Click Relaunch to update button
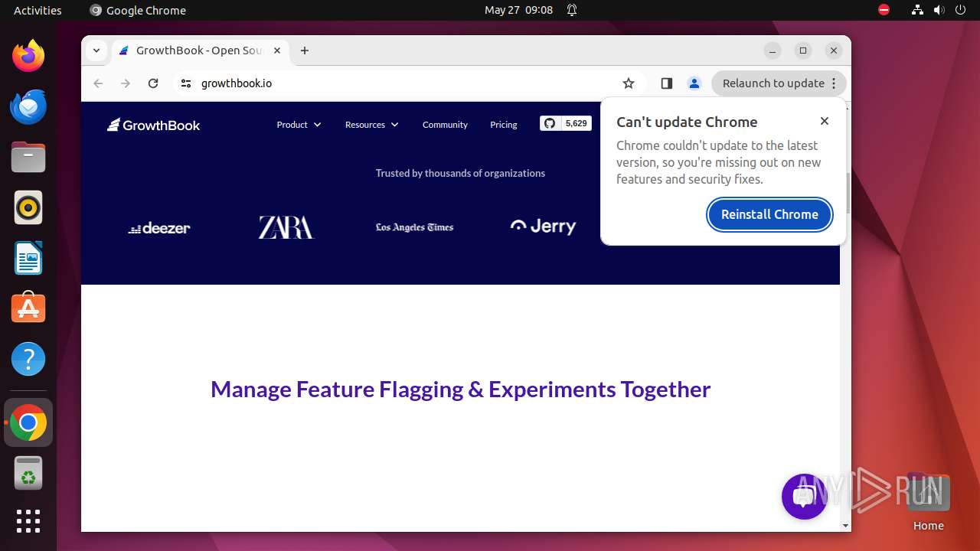Viewport: 980px width, 551px height. (779, 83)
